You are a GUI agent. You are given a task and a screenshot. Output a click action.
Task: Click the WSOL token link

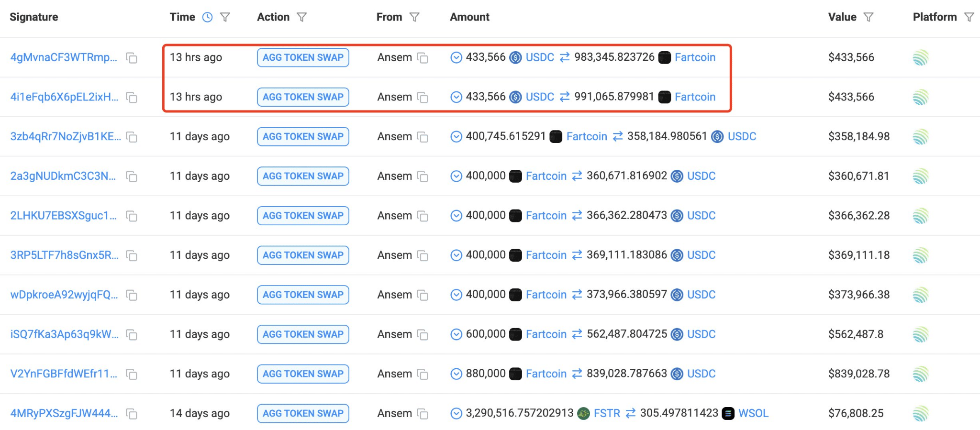point(753,413)
